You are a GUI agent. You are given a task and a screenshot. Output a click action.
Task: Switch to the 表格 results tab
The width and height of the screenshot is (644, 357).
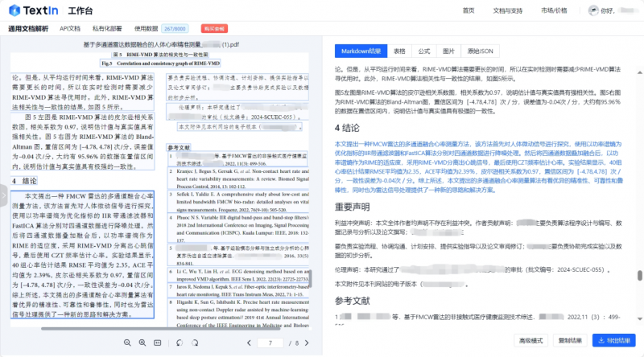tap(399, 50)
